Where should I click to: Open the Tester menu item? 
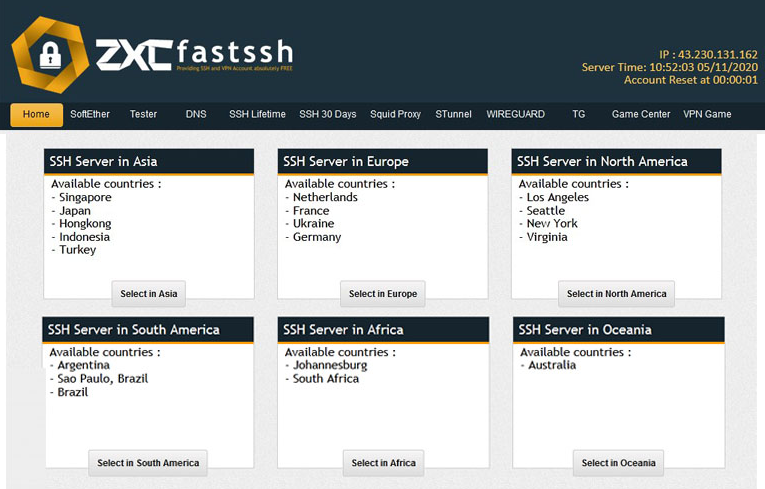[143, 114]
